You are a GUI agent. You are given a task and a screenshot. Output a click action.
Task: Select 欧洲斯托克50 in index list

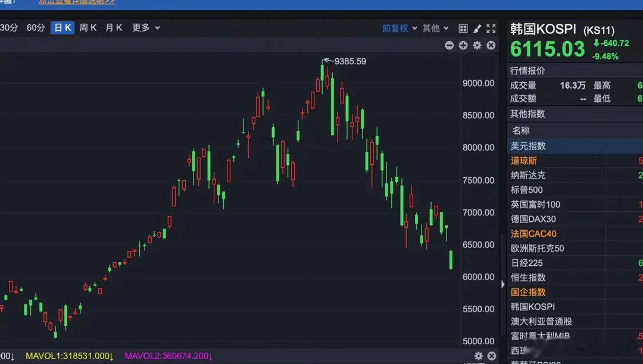575,249
